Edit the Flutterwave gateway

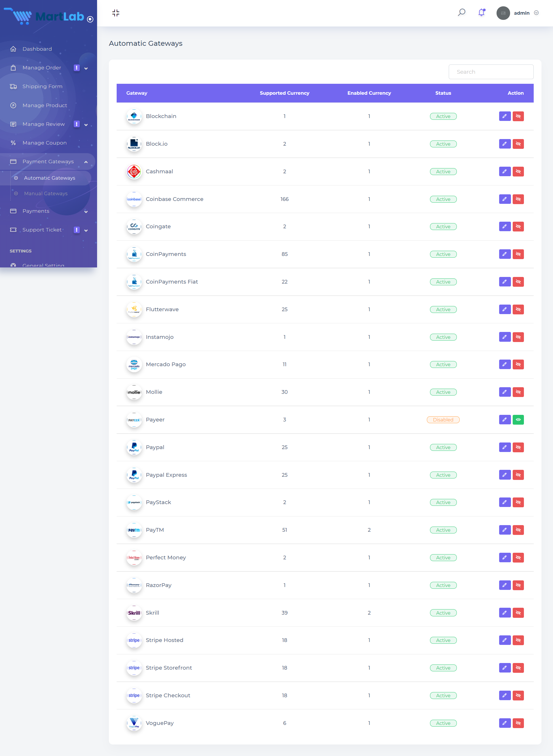504,309
